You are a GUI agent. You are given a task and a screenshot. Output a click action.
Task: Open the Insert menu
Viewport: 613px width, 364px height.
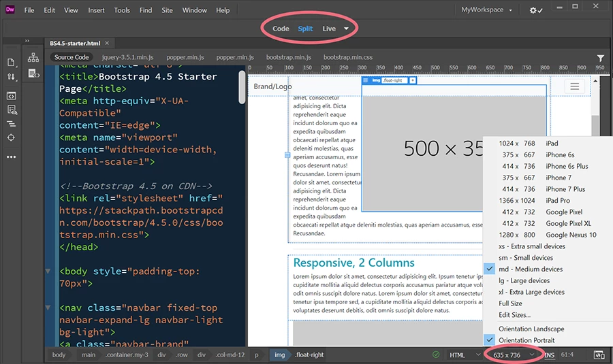click(x=96, y=10)
